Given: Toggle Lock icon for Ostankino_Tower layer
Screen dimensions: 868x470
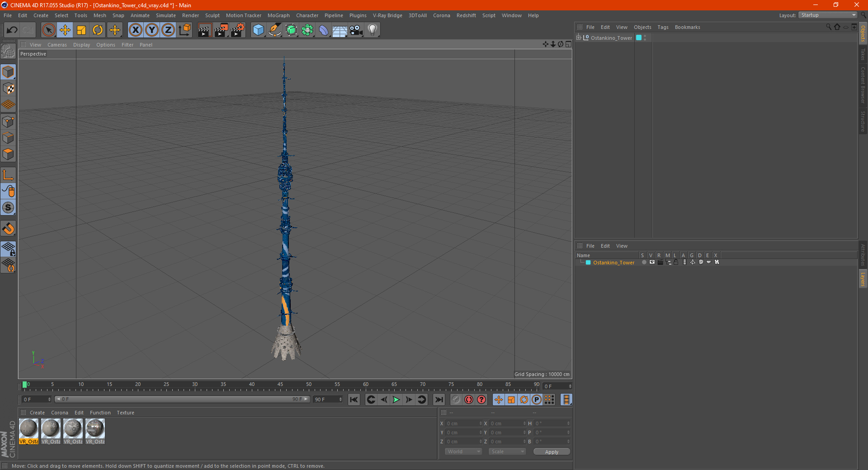Looking at the screenshot, I should click(x=676, y=262).
